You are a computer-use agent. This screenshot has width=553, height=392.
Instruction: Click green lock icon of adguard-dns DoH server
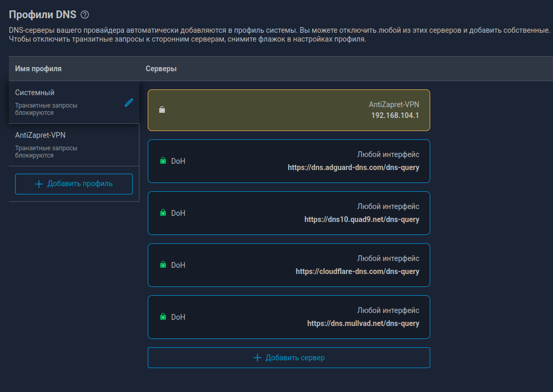[x=163, y=161]
